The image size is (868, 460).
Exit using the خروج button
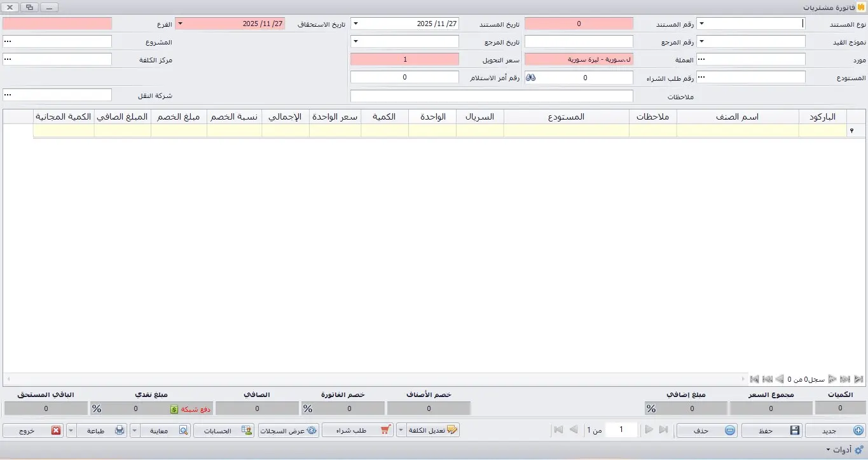click(x=33, y=431)
